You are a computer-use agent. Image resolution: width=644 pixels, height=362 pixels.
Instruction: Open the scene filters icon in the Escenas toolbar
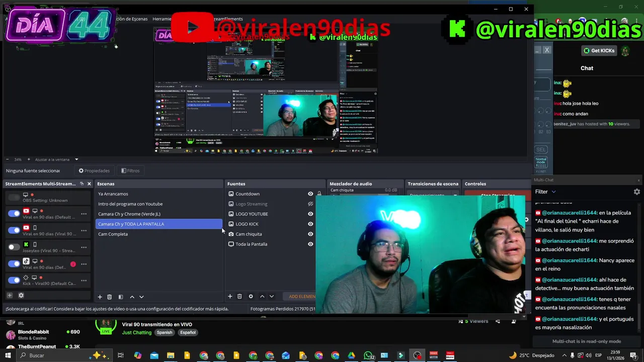point(121,297)
